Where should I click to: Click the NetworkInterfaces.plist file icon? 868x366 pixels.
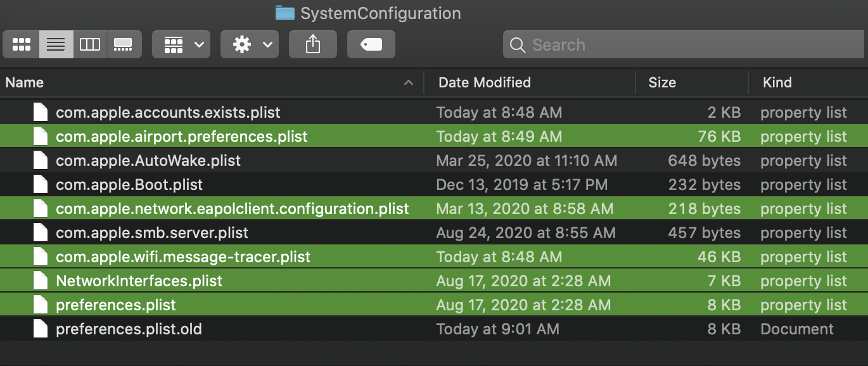pyautogui.click(x=41, y=281)
